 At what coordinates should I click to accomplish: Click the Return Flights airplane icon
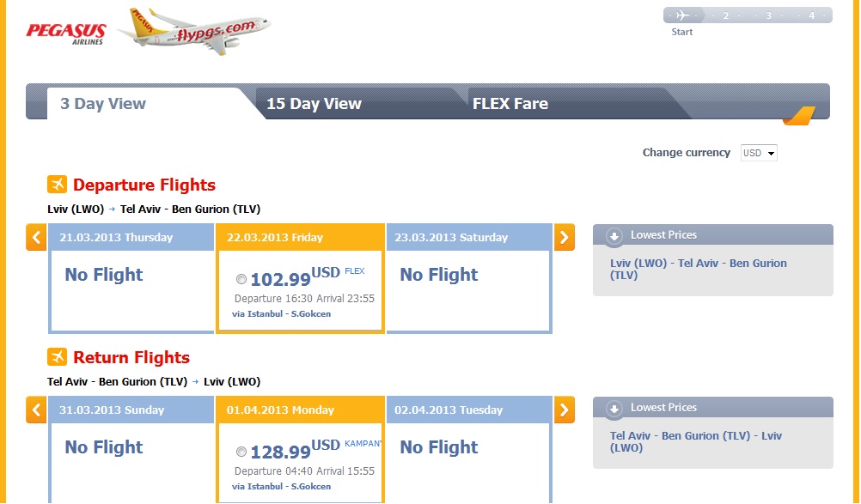(x=57, y=357)
